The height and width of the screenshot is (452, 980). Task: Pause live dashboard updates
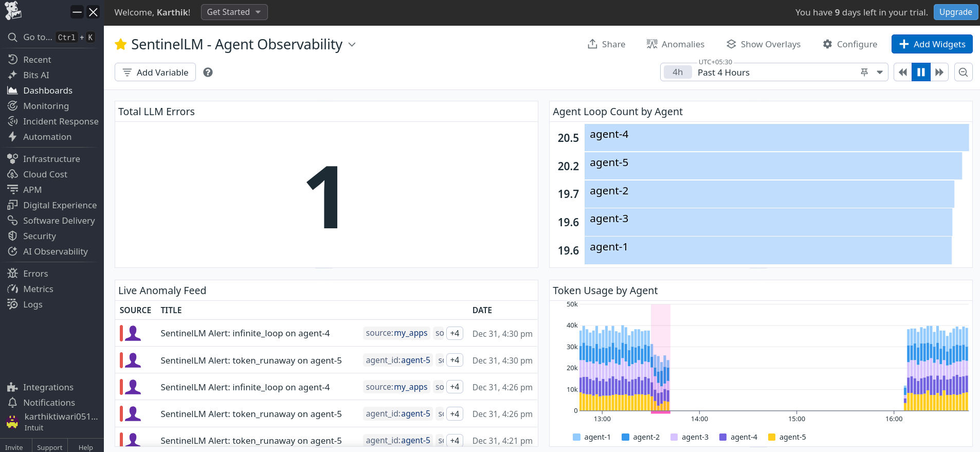(x=921, y=73)
